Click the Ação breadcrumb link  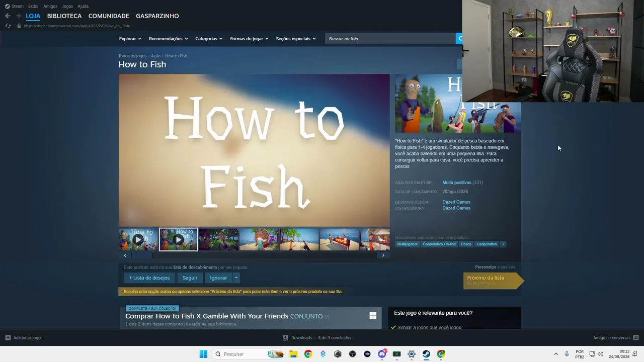pyautogui.click(x=155, y=56)
